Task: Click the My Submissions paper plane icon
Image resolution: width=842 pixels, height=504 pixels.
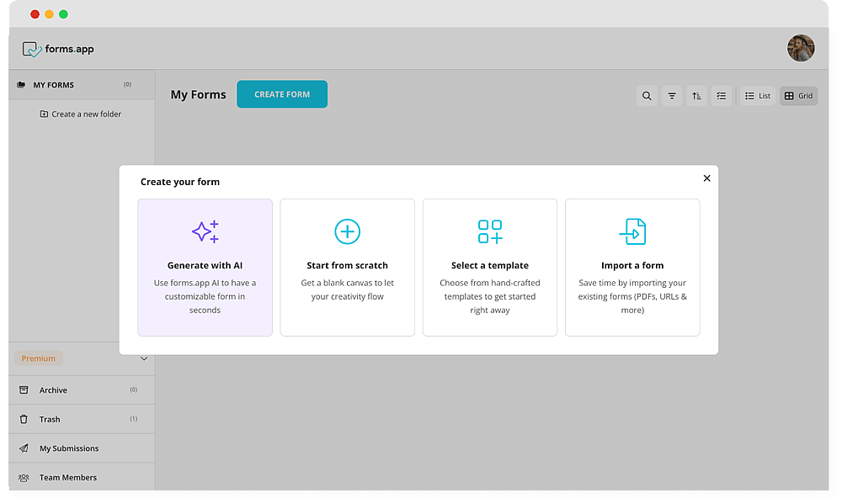Action: pyautogui.click(x=24, y=448)
